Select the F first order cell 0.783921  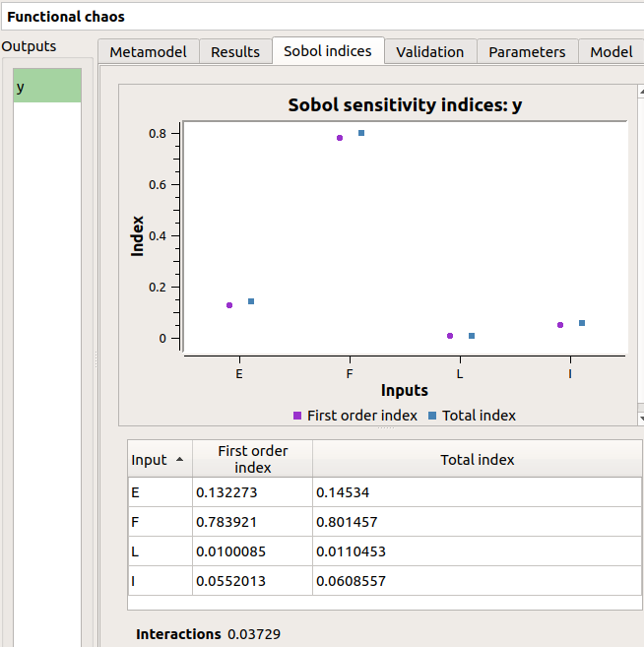(x=252, y=522)
